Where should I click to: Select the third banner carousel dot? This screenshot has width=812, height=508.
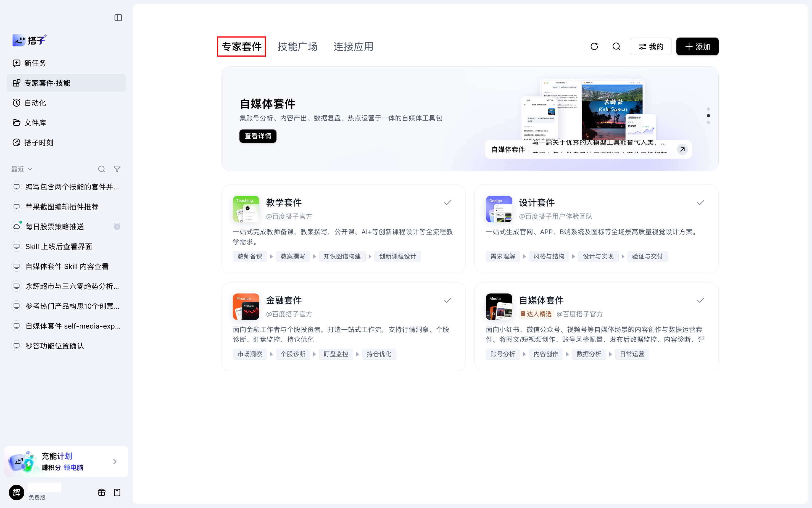pos(708,122)
